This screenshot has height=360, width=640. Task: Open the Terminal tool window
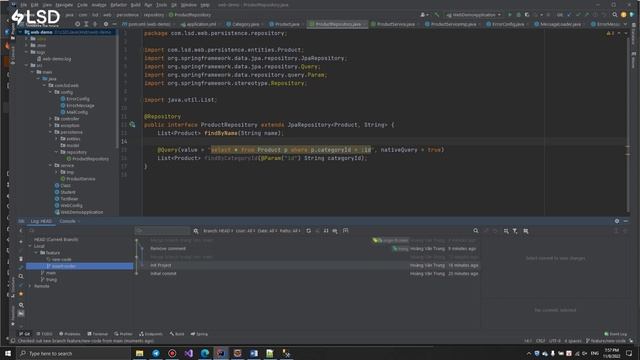[97, 334]
